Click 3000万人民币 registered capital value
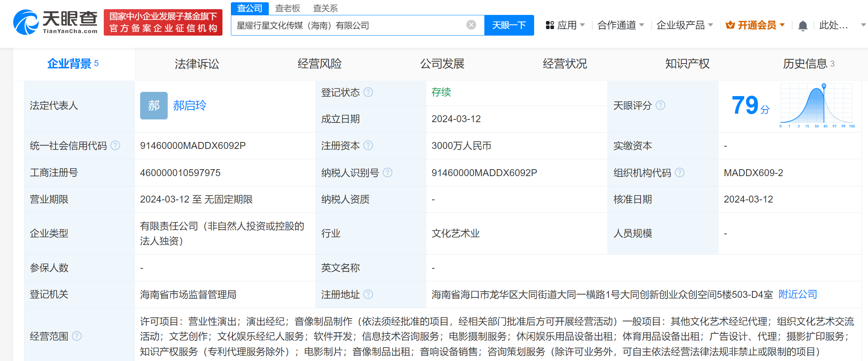 tap(461, 145)
